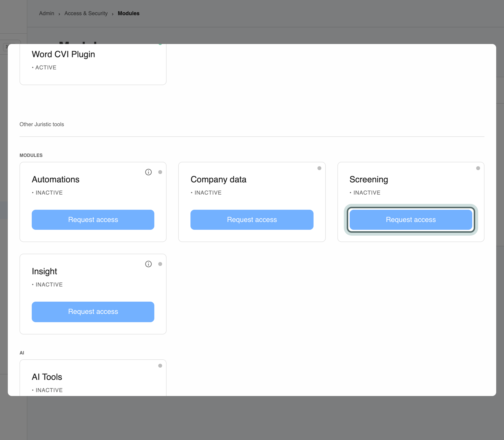This screenshot has width=504, height=440.
Task: Click the AI section label
Action: coord(22,353)
